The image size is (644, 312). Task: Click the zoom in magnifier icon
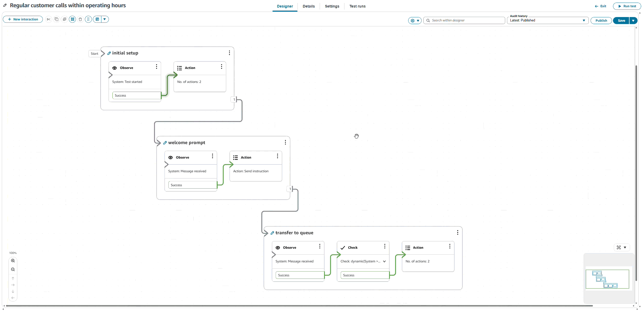(x=13, y=261)
